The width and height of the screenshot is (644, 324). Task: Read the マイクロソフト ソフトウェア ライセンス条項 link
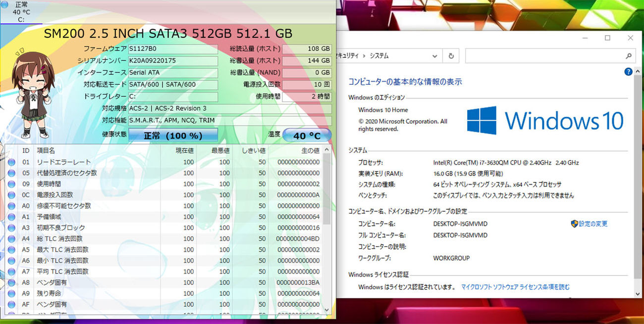coord(516,287)
